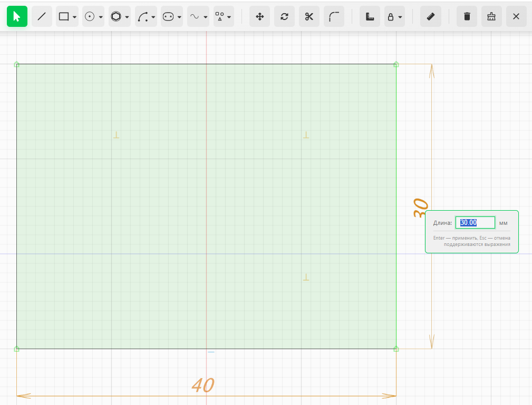Select the rectangle's bottom-left corner point
The width and height of the screenshot is (532, 405).
(x=17, y=349)
